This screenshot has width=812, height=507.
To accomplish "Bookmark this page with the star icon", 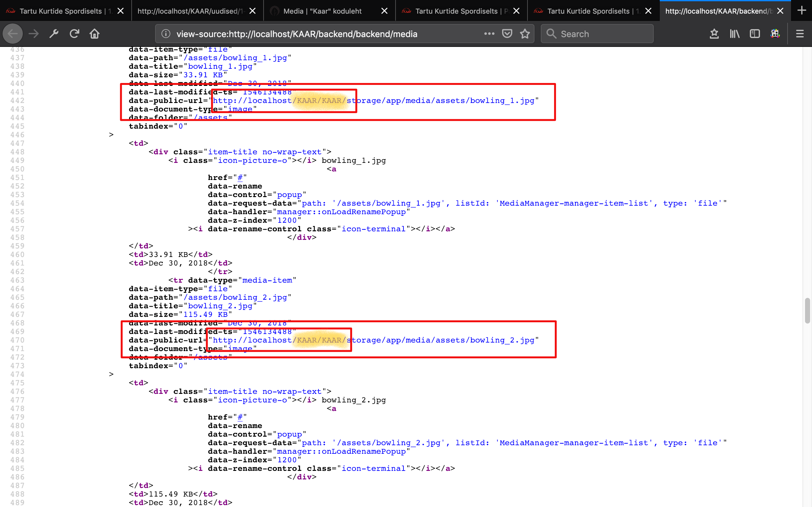I will tap(525, 34).
